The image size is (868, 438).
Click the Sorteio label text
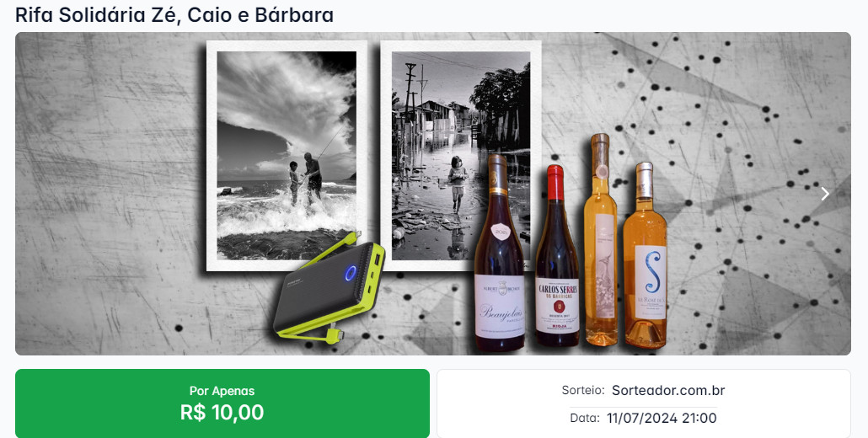coord(583,391)
